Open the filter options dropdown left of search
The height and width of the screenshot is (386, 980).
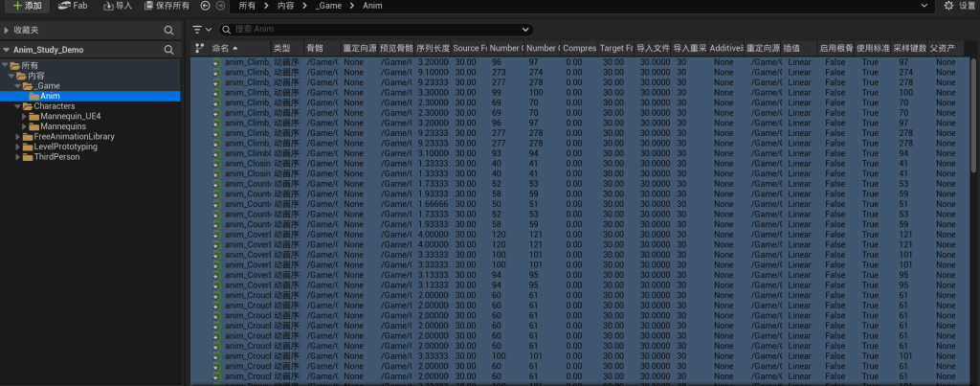point(202,30)
